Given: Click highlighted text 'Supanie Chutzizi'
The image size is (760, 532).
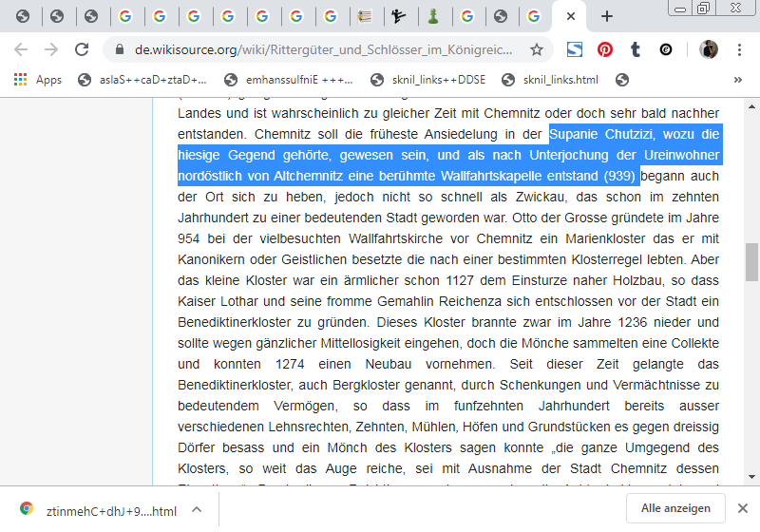Looking at the screenshot, I should coord(602,134).
